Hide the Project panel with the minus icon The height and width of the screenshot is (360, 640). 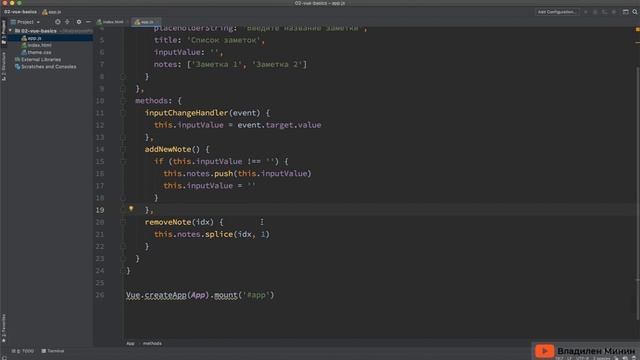click(88, 22)
